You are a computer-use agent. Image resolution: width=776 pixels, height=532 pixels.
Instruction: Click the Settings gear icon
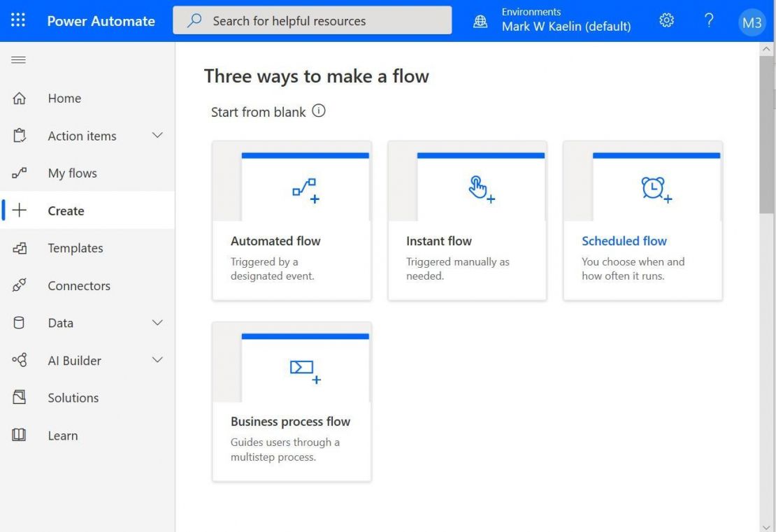click(666, 20)
